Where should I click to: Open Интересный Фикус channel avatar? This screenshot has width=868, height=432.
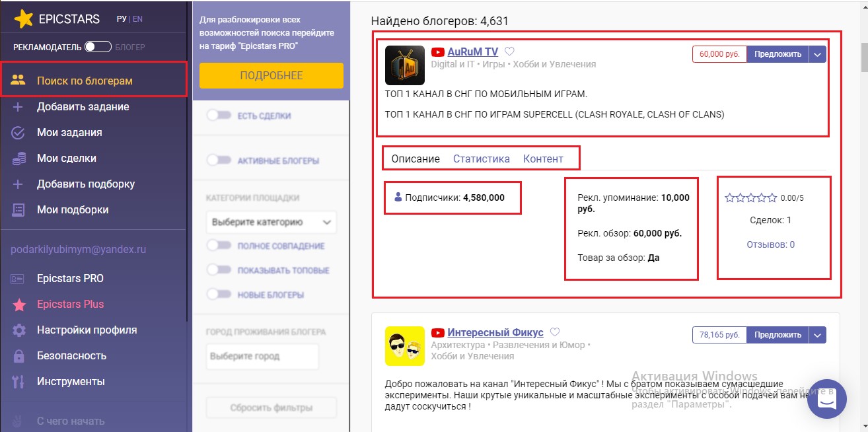(405, 345)
